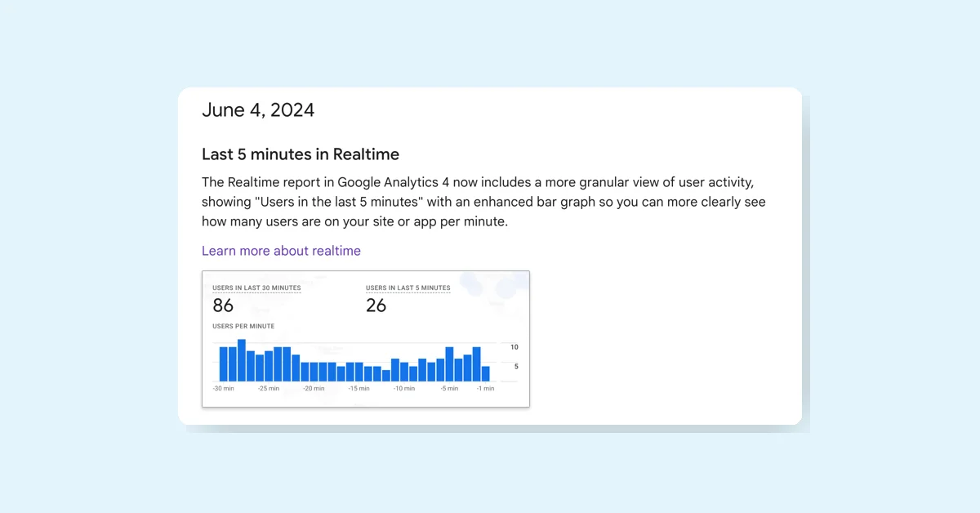Click the last bar above '-1 min'
Image resolution: width=980 pixels, height=513 pixels.
486,374
